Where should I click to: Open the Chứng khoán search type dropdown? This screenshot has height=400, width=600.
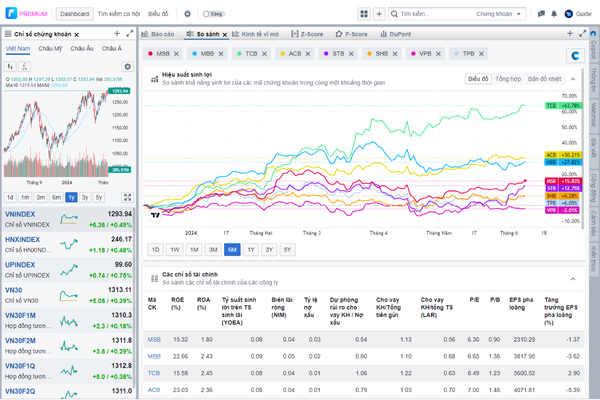click(499, 14)
